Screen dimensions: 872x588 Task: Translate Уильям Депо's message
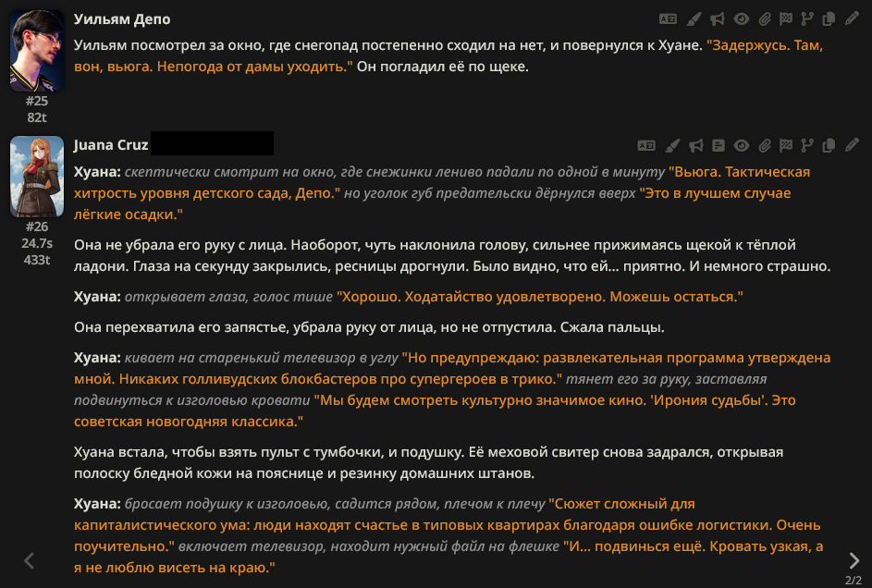point(668,18)
